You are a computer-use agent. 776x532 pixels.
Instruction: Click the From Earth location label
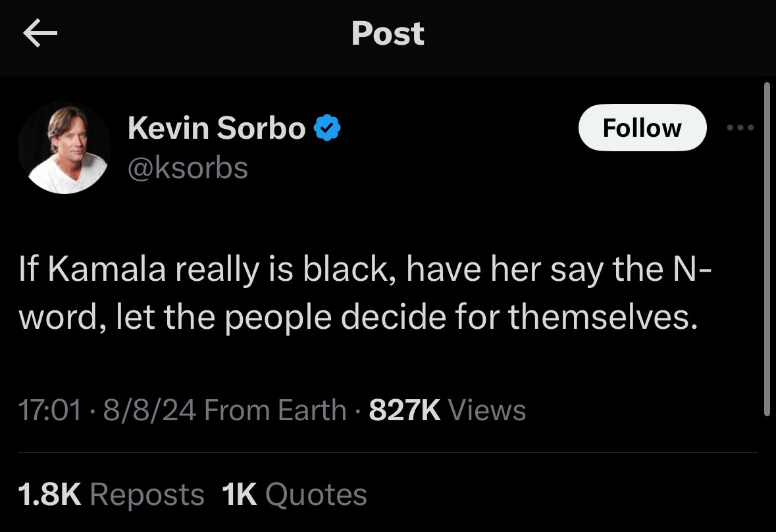(275, 410)
